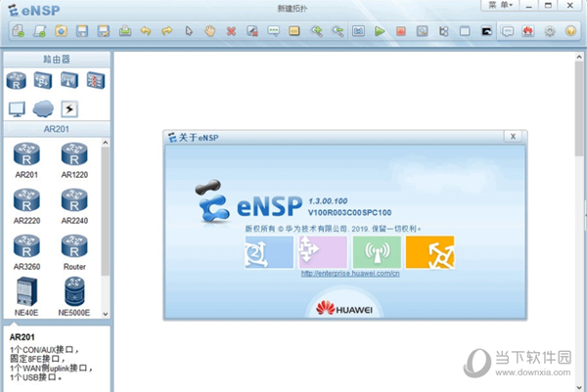Screen dimensions: 587x392
Task: Close the 关于eNSP about dialog
Action: point(514,137)
